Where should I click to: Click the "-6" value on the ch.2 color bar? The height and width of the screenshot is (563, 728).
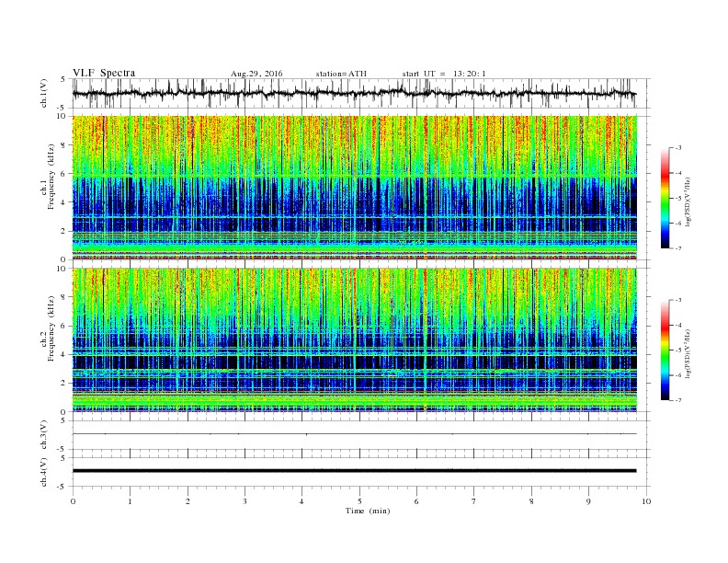coord(678,375)
